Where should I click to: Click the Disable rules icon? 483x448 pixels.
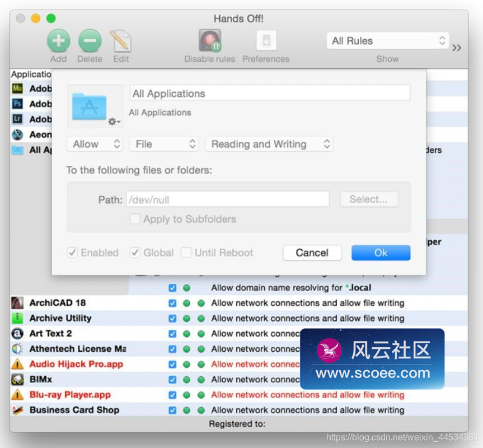(210, 40)
